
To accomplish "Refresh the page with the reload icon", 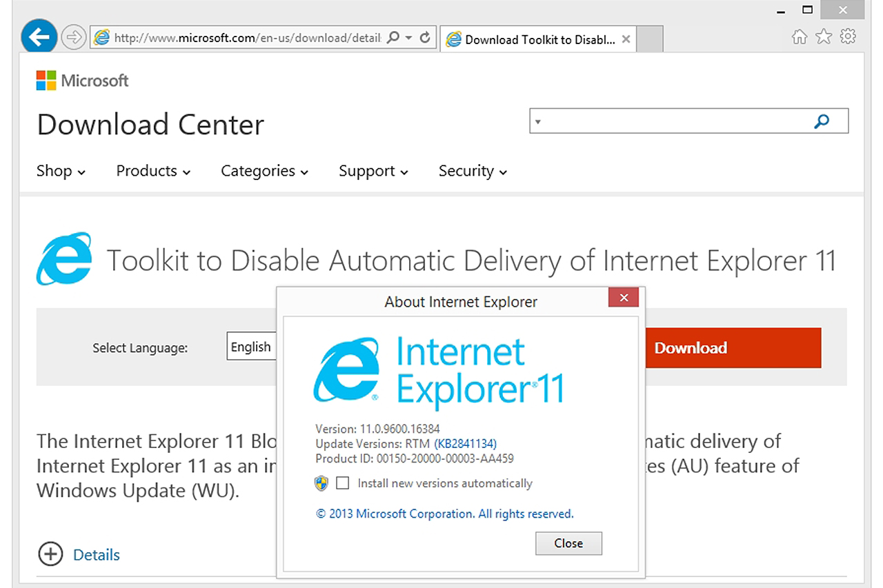I will tap(426, 38).
